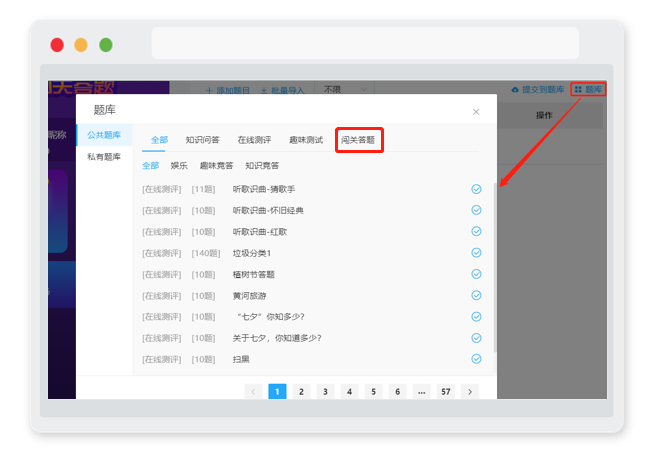The height and width of the screenshot is (460, 660).
Task: Go to page 5
Action: pyautogui.click(x=373, y=391)
